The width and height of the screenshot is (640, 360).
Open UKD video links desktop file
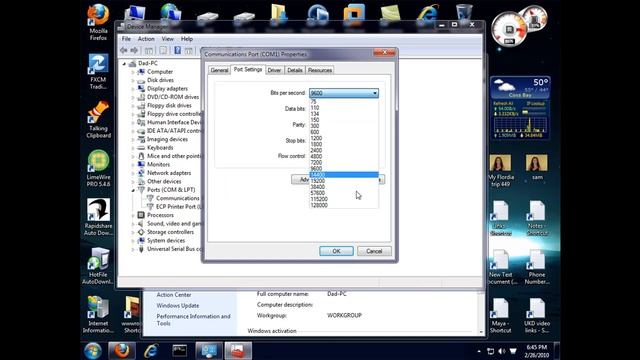[x=537, y=315]
